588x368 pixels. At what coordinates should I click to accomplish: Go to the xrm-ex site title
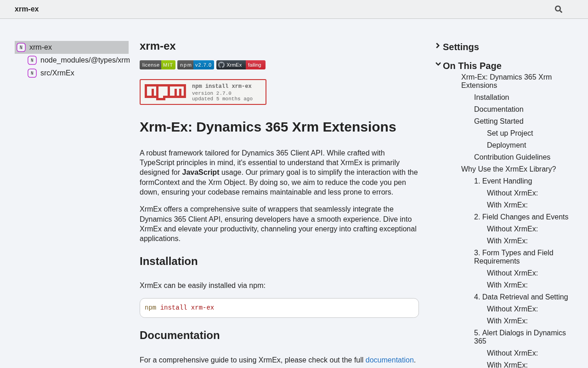click(x=27, y=9)
